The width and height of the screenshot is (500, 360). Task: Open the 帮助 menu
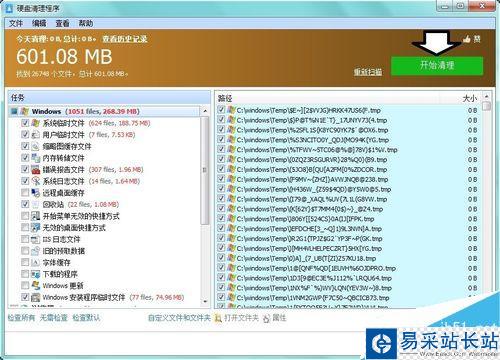point(86,23)
